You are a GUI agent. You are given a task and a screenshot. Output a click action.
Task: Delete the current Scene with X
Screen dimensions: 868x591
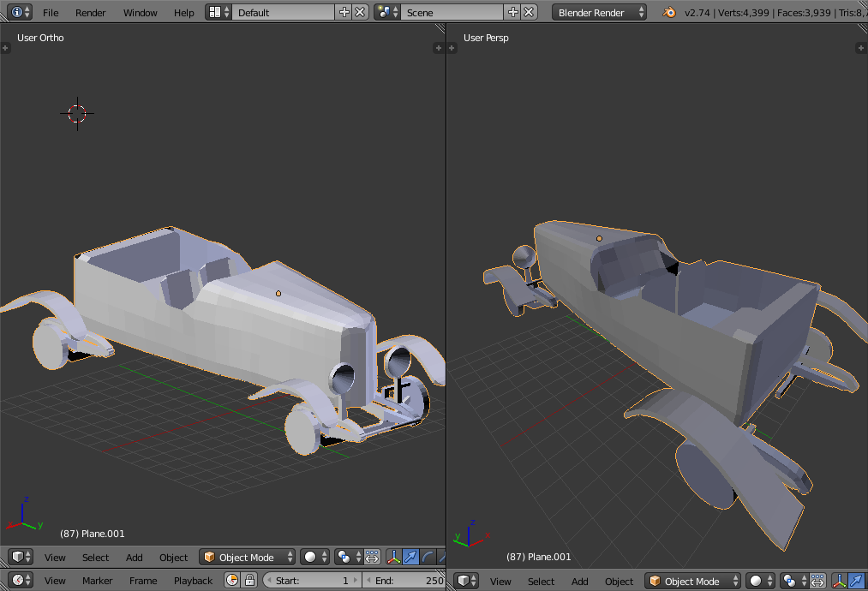pos(529,12)
